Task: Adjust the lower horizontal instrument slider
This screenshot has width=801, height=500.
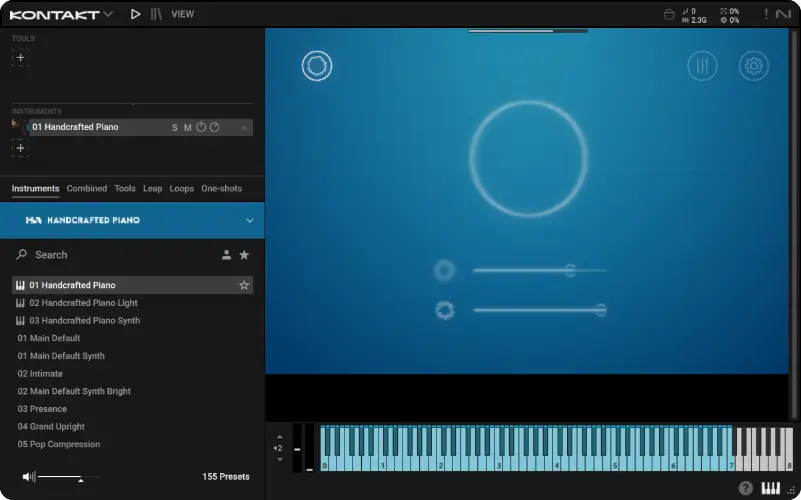Action: pos(540,310)
